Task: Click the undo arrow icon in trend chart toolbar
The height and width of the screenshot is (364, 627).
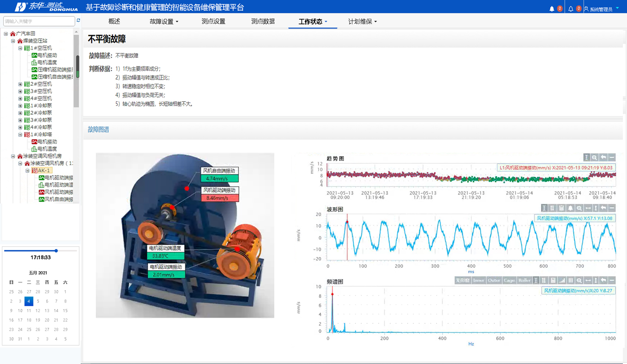Action: click(603, 157)
